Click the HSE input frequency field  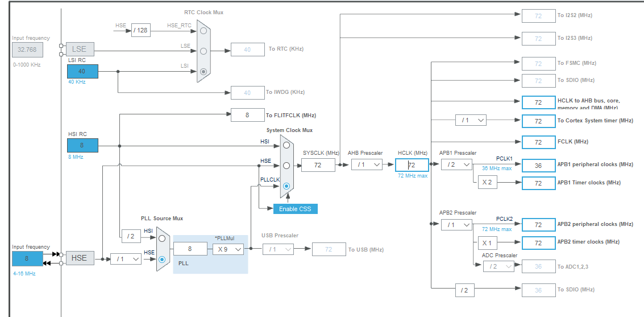pos(27,258)
